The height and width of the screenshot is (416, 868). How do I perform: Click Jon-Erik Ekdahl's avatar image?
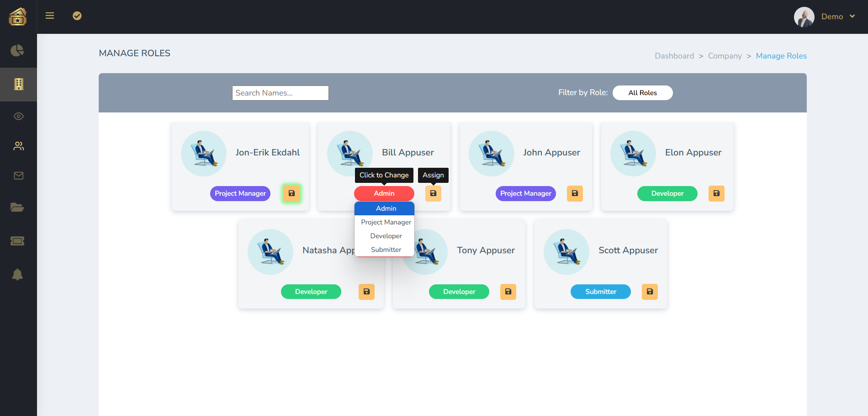click(204, 154)
